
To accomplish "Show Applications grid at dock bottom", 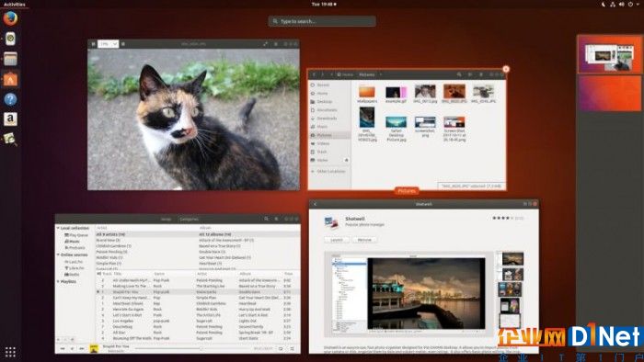I will click(10, 352).
